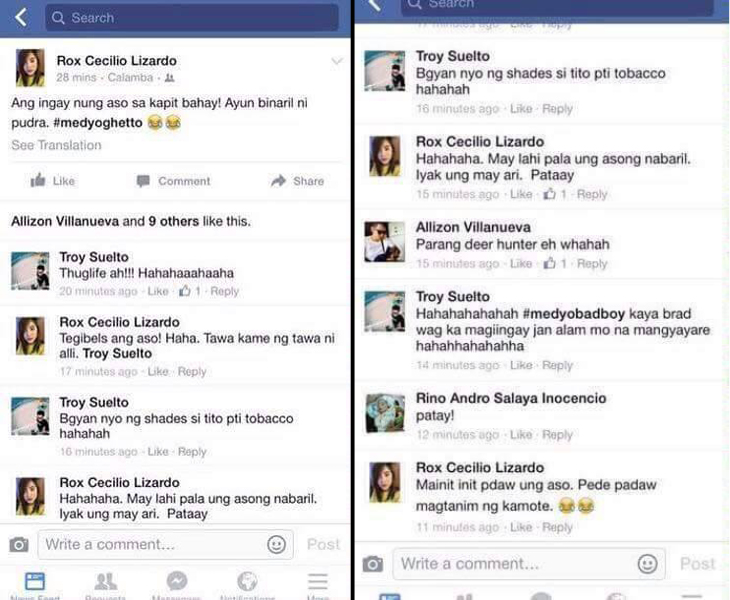This screenshot has height=600, width=730.
Task: Open Rino Andro Salaya Inocencio's profile picture
Action: 385,413
